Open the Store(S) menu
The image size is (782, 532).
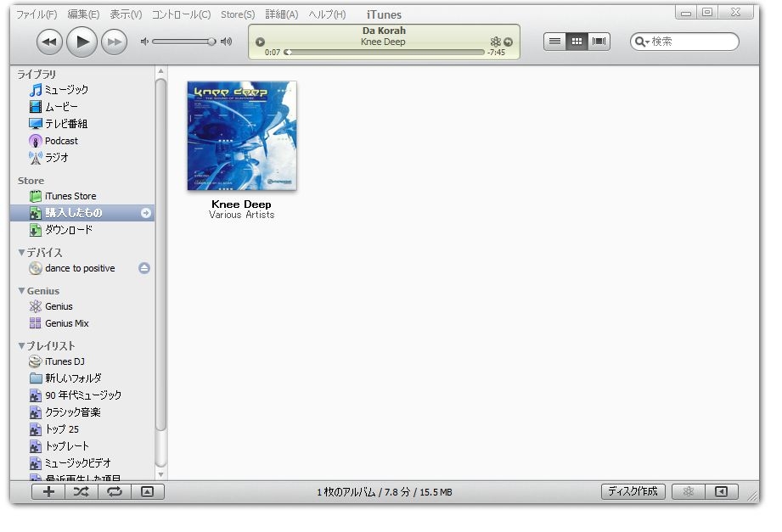coord(238,14)
